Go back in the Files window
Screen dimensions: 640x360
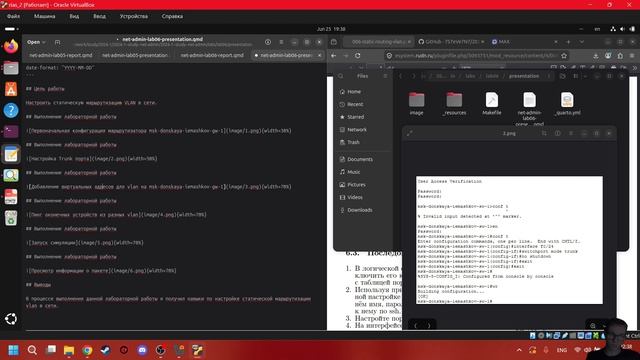click(x=400, y=76)
